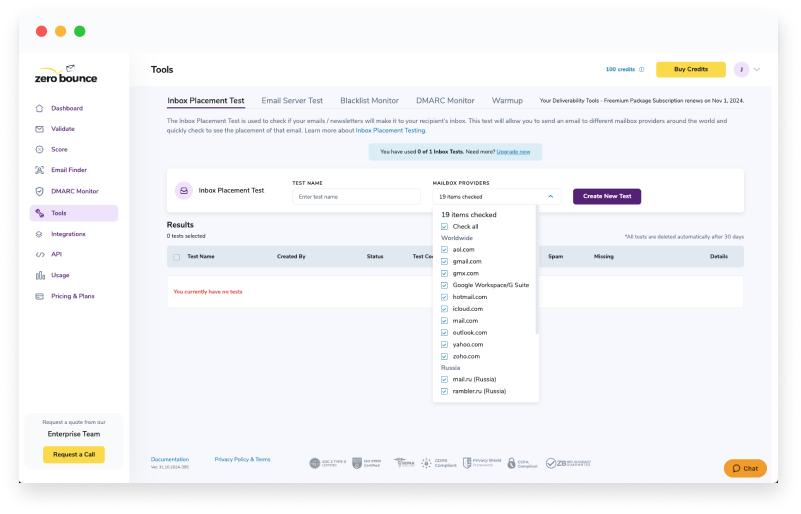Screen dimensions: 801x514
Task: Open the Warmup tab
Action: [x=507, y=101]
